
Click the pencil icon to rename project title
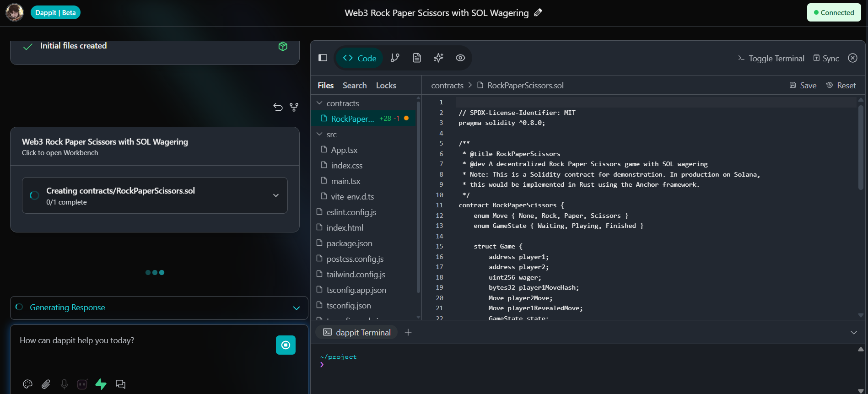point(538,13)
